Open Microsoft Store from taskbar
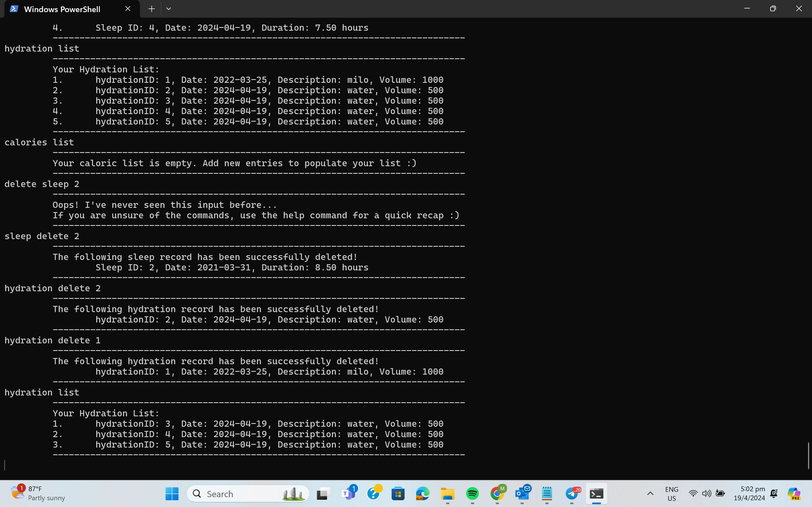The image size is (812, 507). tap(398, 493)
